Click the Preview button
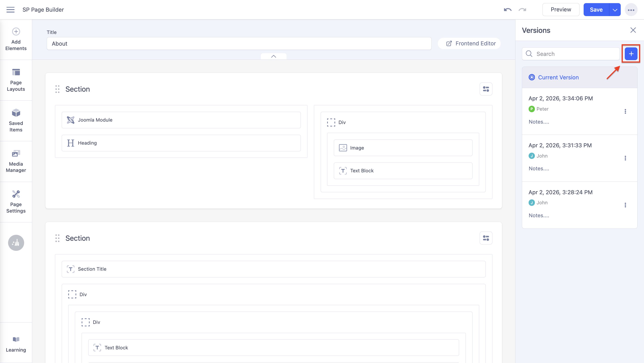644x363 pixels. (561, 9)
